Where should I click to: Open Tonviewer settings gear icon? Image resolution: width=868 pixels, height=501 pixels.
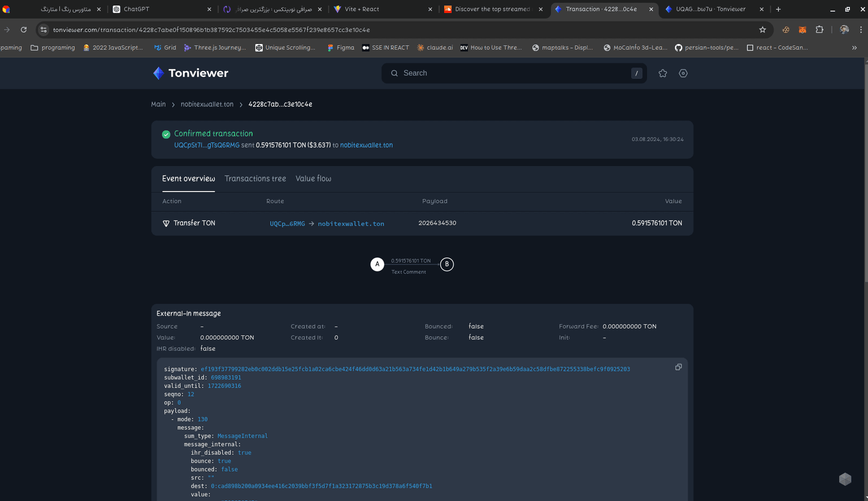(683, 73)
